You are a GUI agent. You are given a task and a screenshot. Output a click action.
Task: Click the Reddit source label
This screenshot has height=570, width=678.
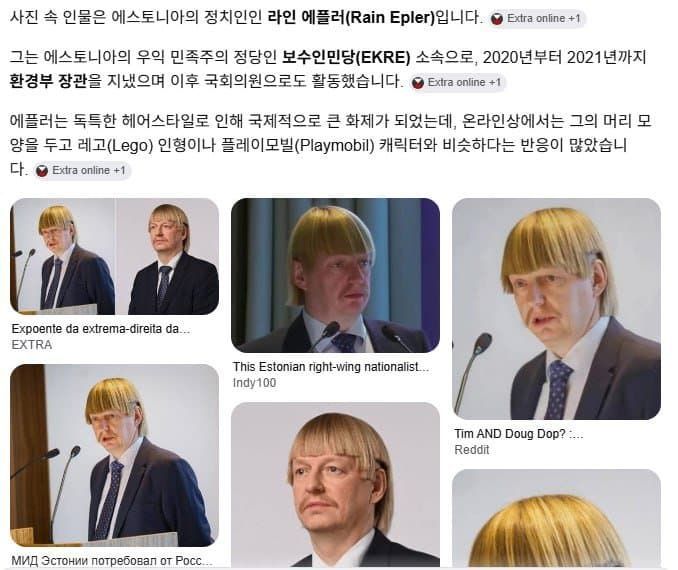tap(472, 450)
